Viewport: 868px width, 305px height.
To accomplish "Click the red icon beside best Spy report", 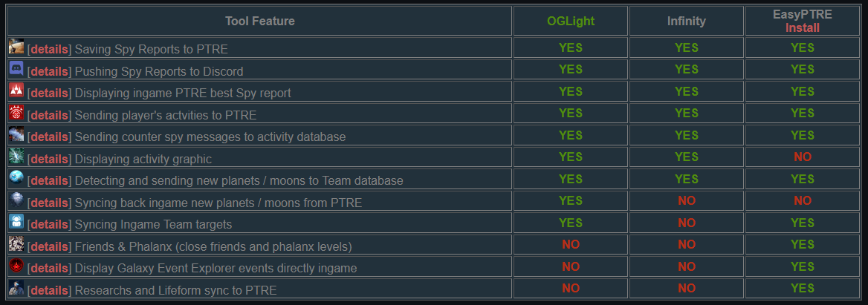I will [x=16, y=90].
